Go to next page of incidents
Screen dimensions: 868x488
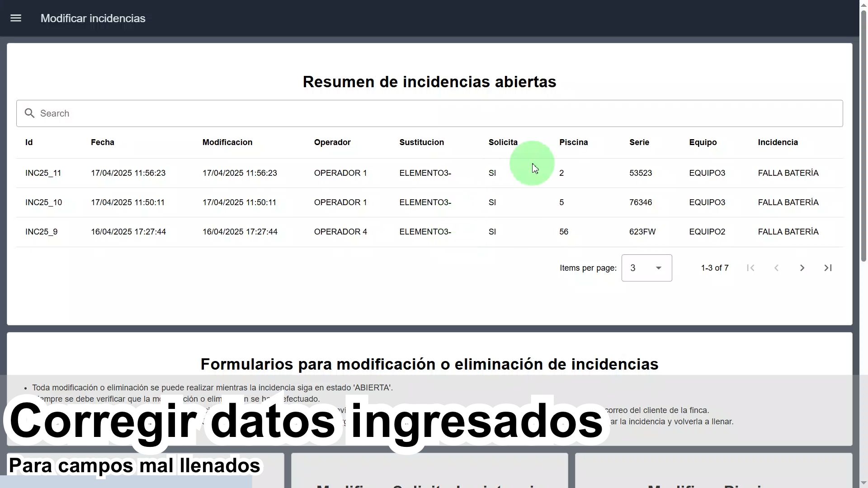[802, 268]
